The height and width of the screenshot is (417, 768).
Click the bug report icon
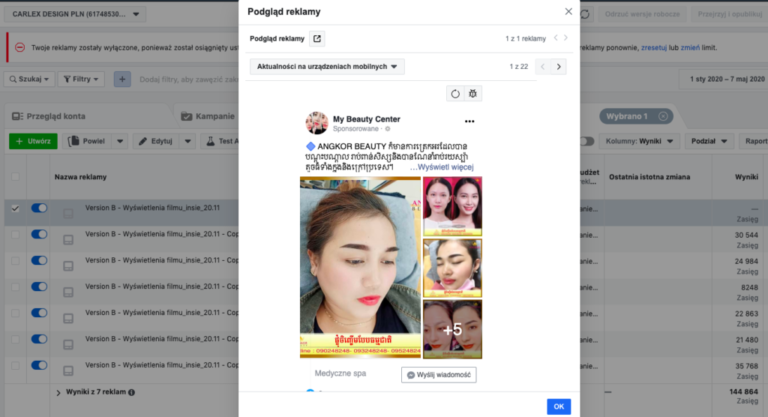[x=473, y=93]
